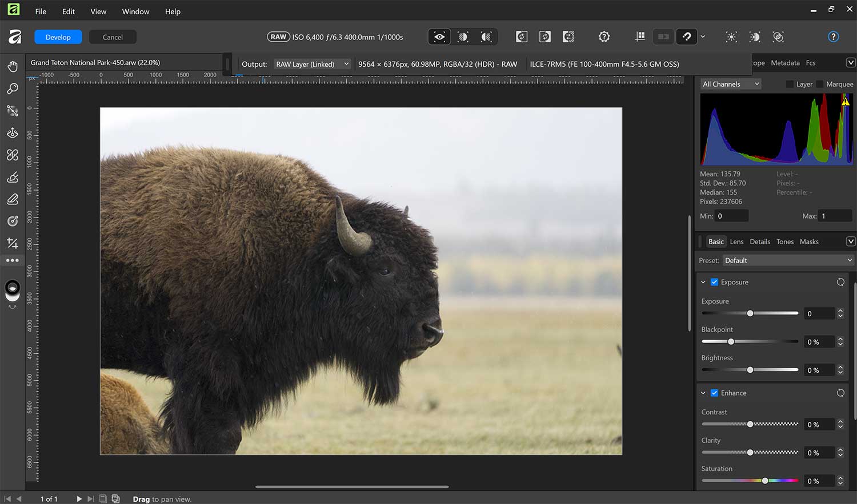The width and height of the screenshot is (857, 504).
Task: Open the top panel options chevron menu
Action: coord(850,63)
